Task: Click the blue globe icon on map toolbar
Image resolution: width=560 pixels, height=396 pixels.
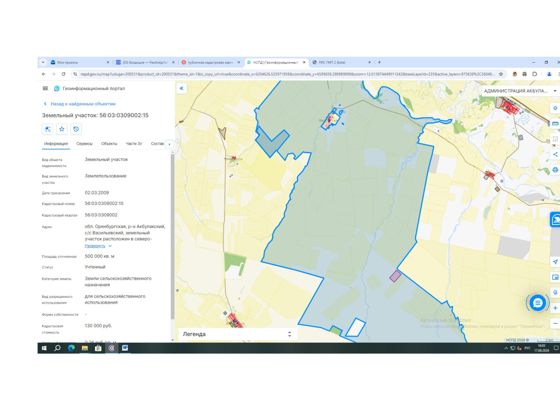Action: tap(555, 170)
